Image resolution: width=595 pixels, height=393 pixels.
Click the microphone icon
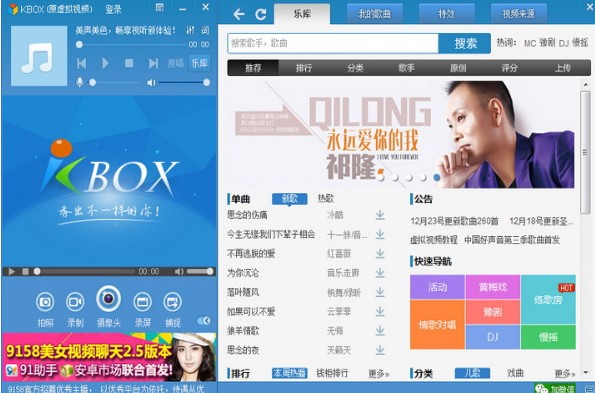(x=79, y=82)
